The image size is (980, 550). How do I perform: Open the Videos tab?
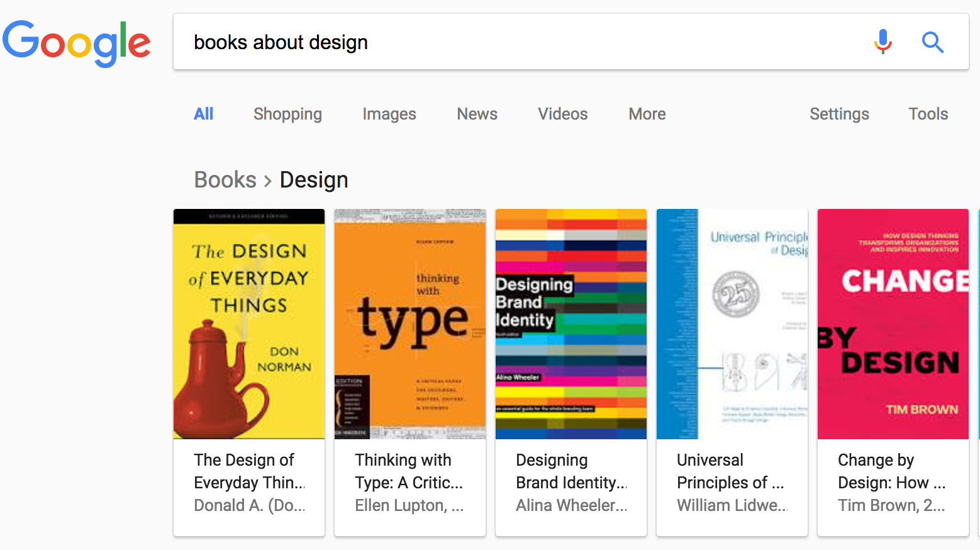[x=562, y=114]
